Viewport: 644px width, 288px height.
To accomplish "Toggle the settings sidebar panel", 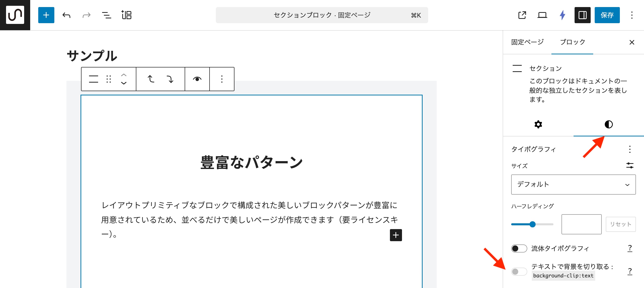I will [582, 15].
